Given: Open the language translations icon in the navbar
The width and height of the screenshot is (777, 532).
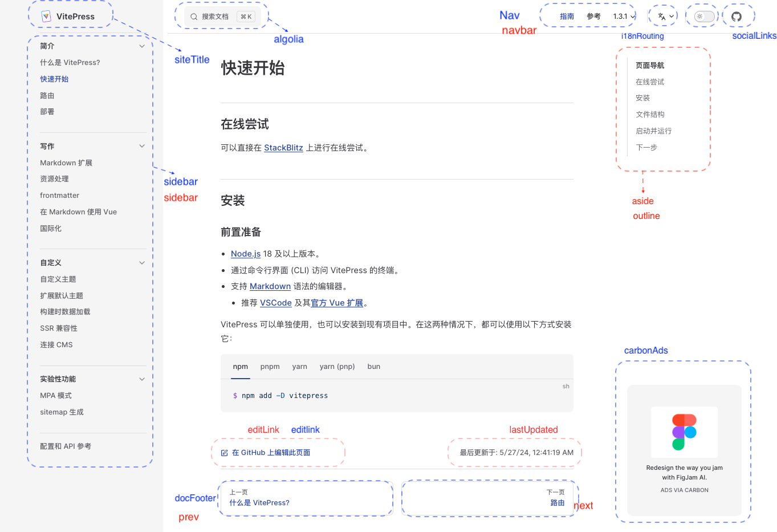Looking at the screenshot, I should coord(662,15).
